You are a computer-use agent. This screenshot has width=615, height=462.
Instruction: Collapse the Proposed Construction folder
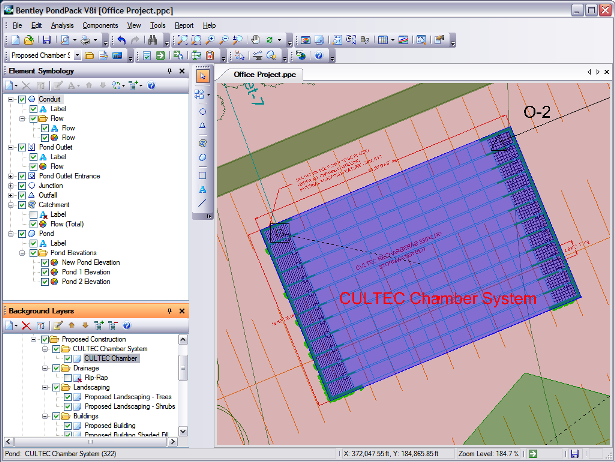click(x=34, y=339)
